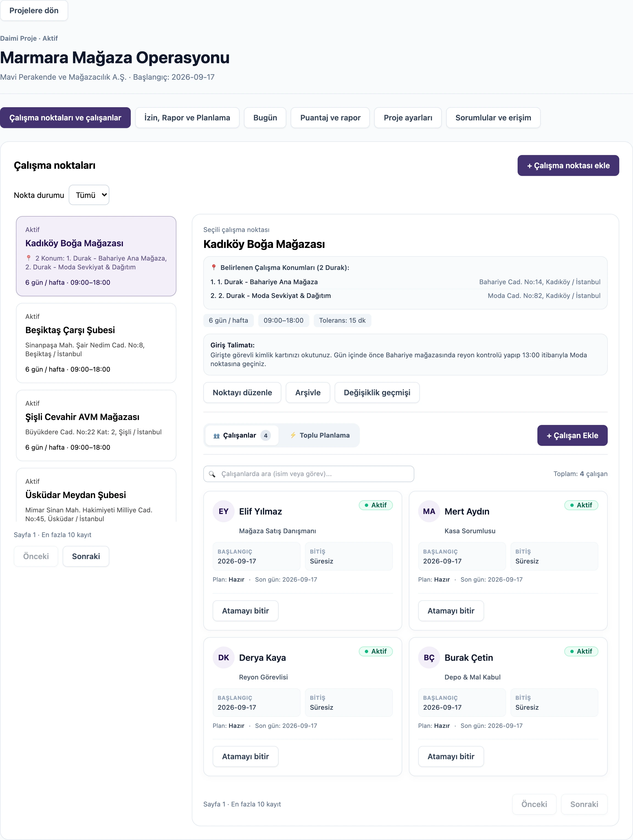The image size is (633, 840).
Task: End assignment for Derya Kaya
Action: point(245,756)
